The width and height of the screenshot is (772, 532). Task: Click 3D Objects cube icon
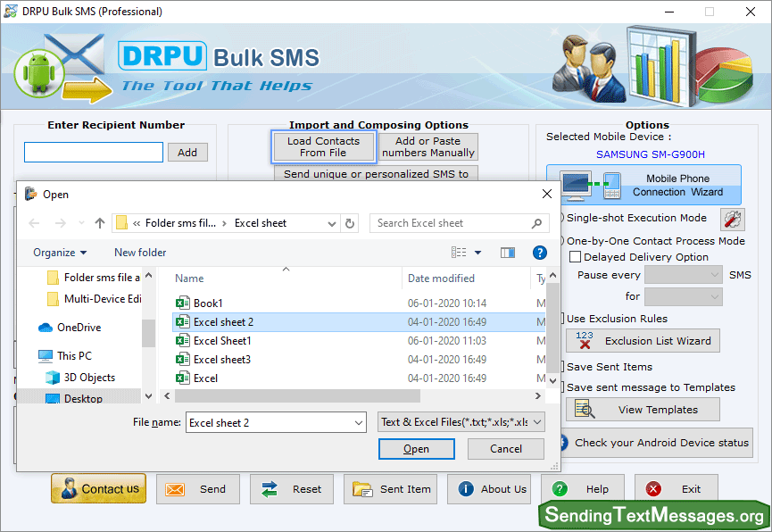[x=52, y=378]
